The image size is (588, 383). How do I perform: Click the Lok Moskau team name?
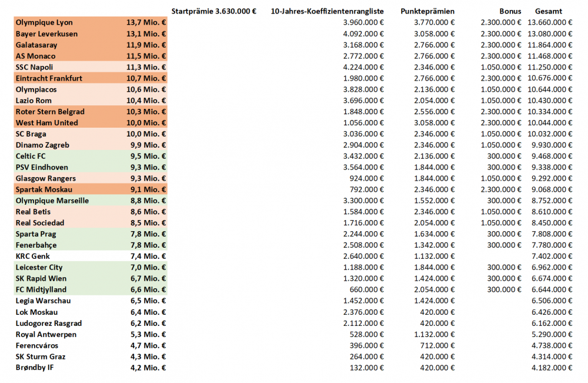[36, 312]
